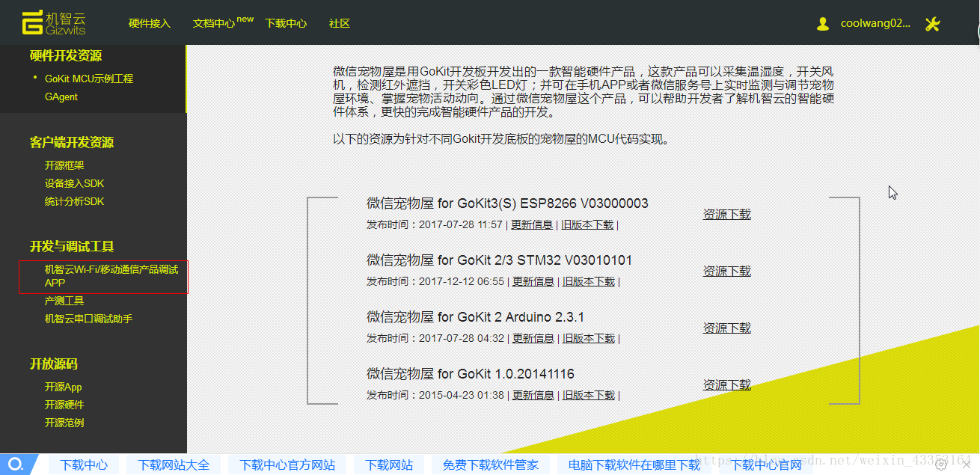Open 机智云Wi-Fi/移动通信产品调试APP link
Screen dimensions: 980x475
pos(111,276)
